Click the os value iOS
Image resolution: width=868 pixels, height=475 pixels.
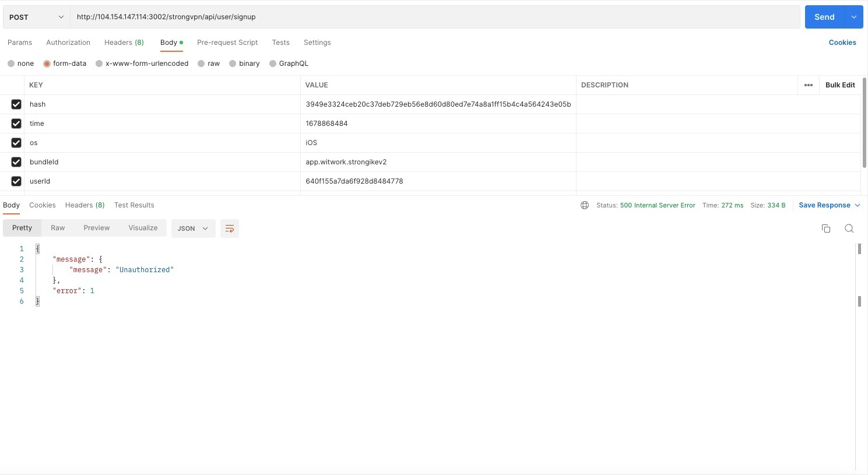pyautogui.click(x=311, y=143)
